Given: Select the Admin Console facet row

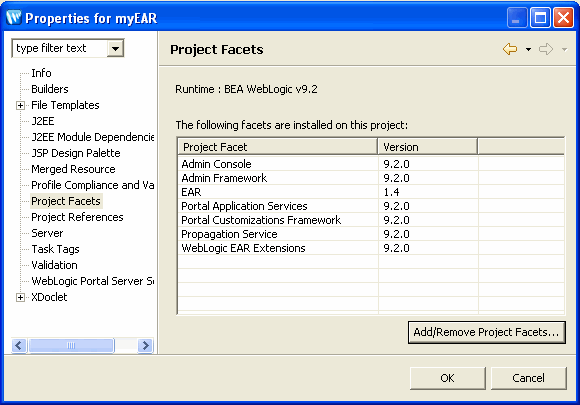Looking at the screenshot, I should click(x=371, y=164).
